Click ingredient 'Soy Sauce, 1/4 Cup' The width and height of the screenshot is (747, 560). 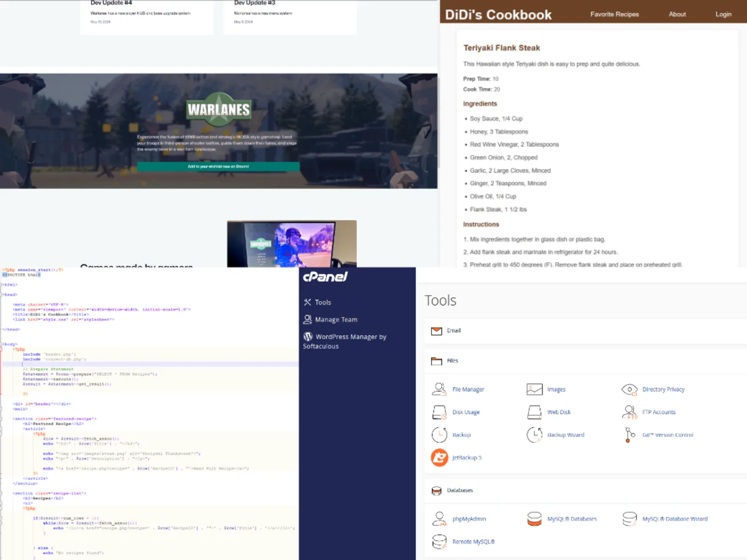pyautogui.click(x=496, y=119)
